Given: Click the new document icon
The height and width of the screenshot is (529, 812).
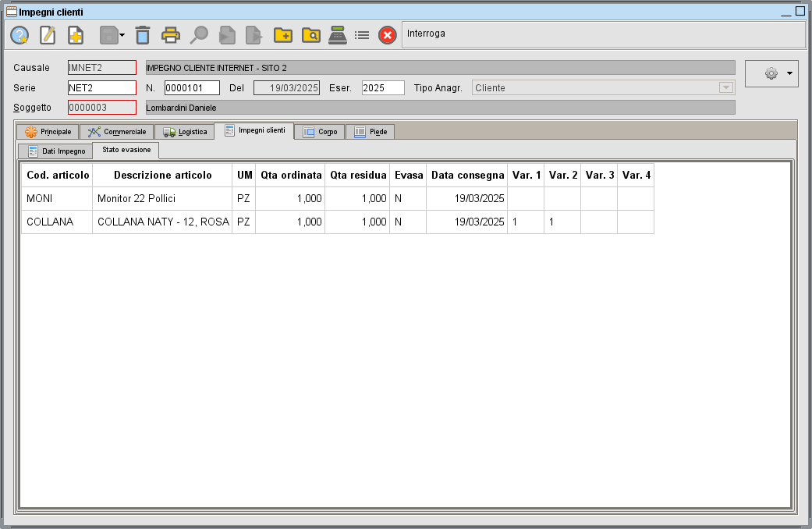Looking at the screenshot, I should (x=75, y=35).
